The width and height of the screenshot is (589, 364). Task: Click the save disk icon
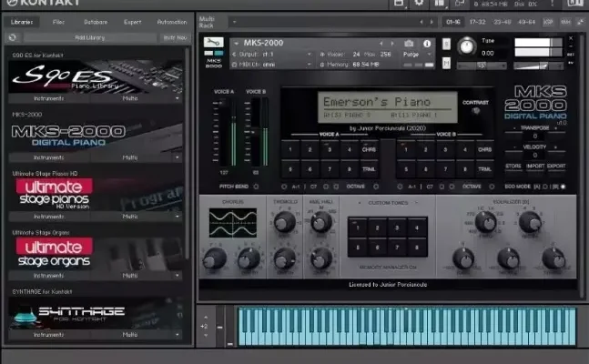click(x=396, y=4)
